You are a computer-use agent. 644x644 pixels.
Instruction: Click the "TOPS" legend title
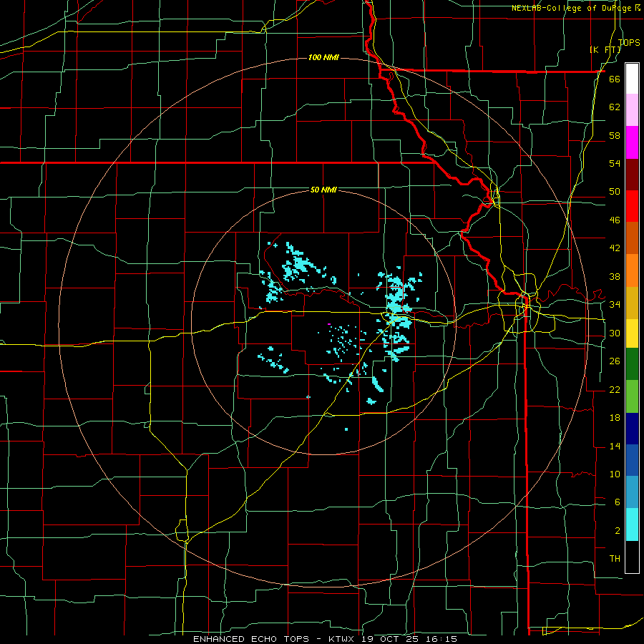pos(629,42)
